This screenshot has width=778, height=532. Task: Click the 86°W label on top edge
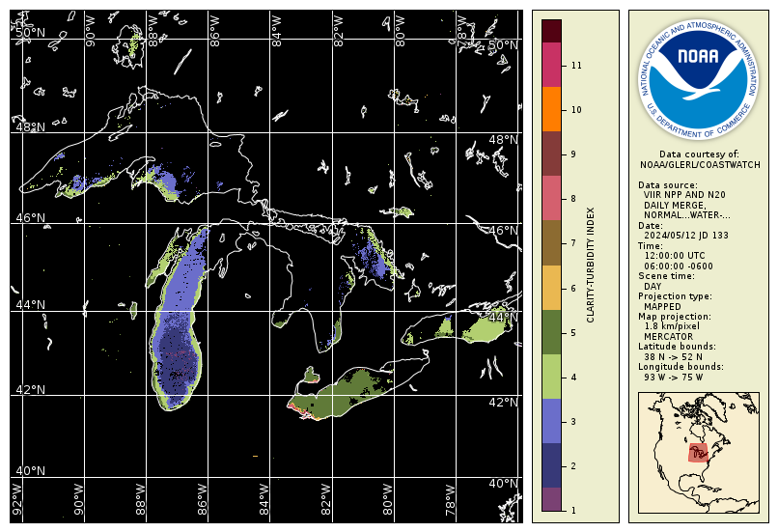[x=214, y=31]
